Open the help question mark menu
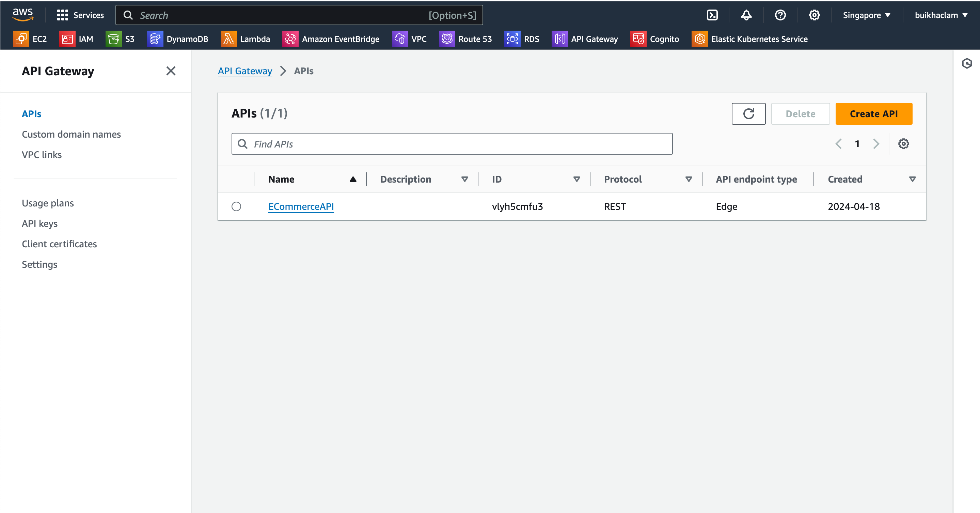 780,15
